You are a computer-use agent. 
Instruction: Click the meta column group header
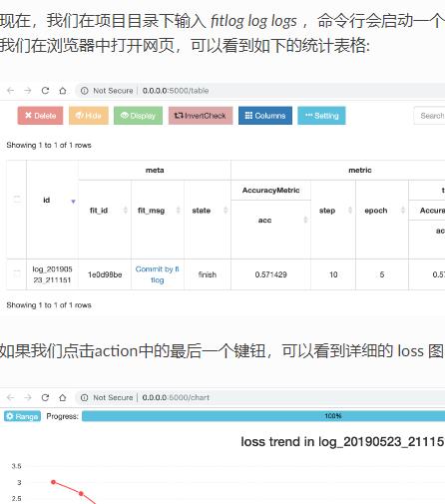[155, 170]
